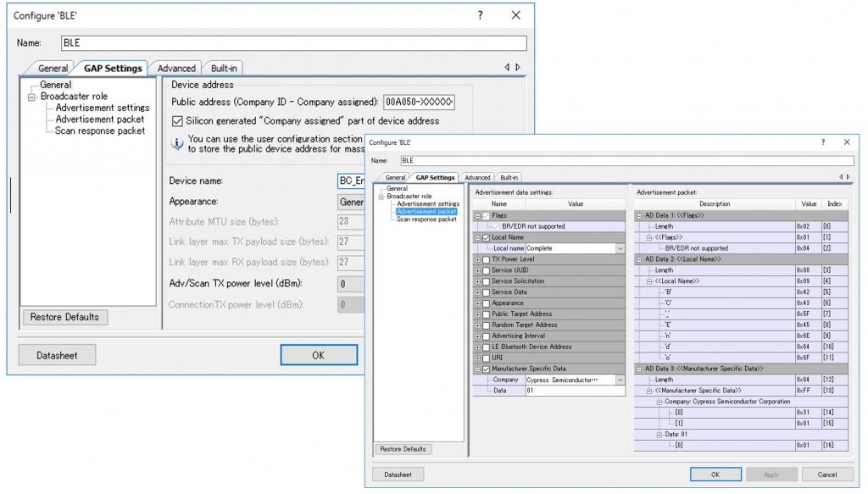Select Scan response packet in back window tree
Screen dimensions: 868x494
(100, 130)
